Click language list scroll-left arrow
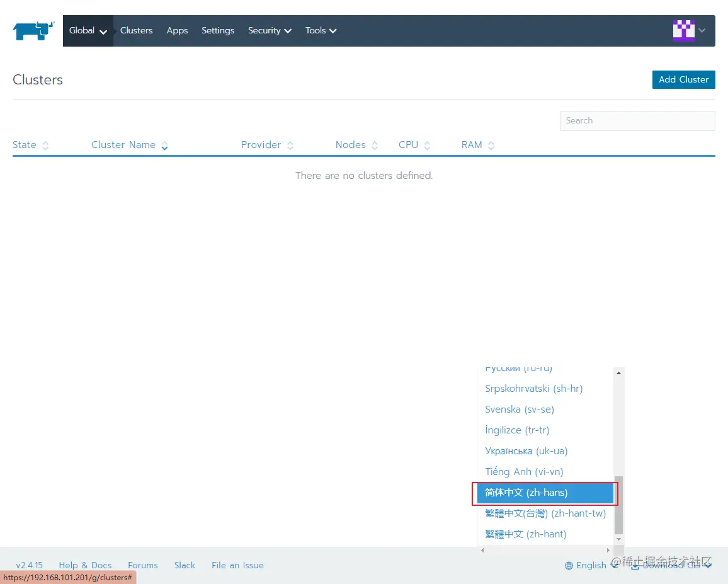The width and height of the screenshot is (728, 584). click(482, 550)
